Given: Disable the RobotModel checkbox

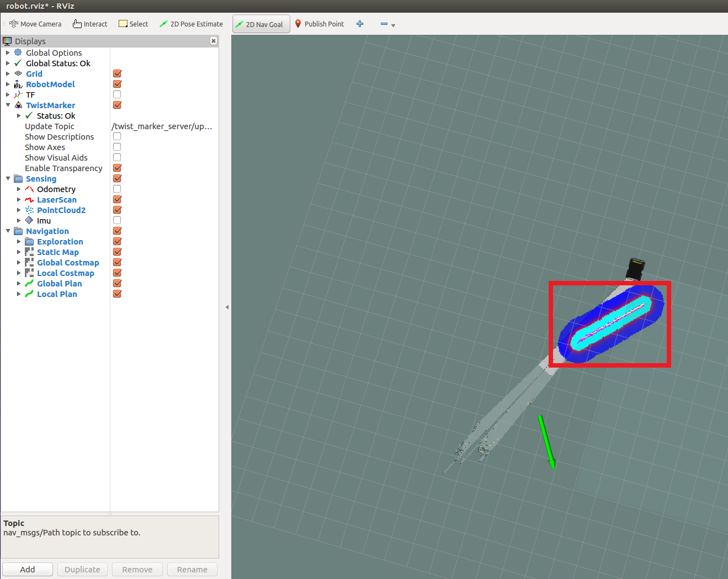Looking at the screenshot, I should tap(117, 84).
